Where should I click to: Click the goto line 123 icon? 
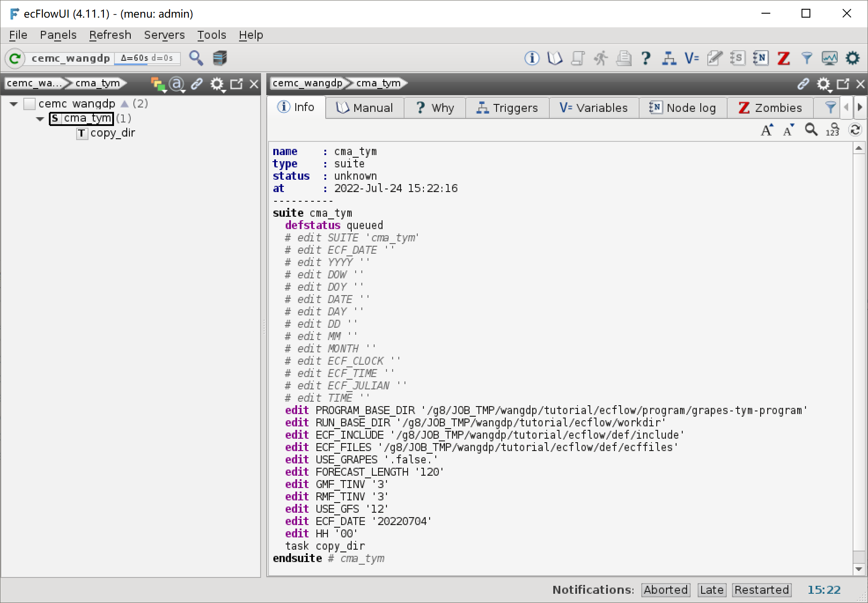832,130
